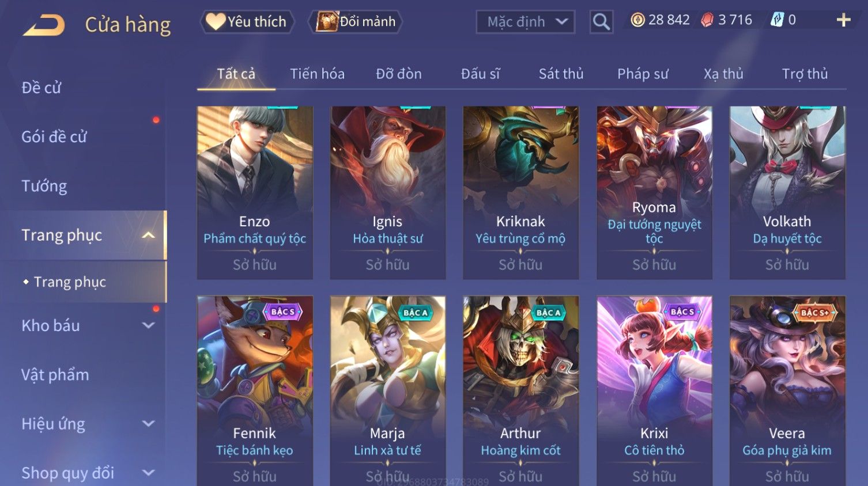Open Đổi mảnh chest exchange
Screen dimensions: 868x486
[x=356, y=22]
